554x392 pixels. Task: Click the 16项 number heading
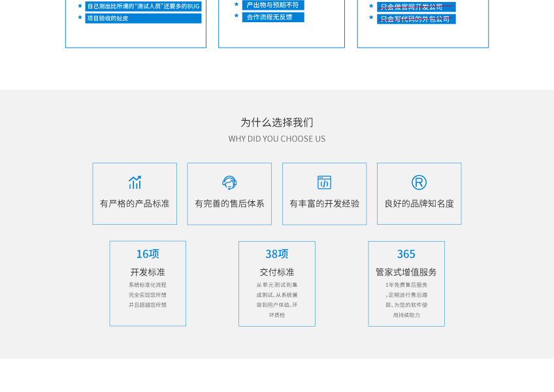pos(148,253)
